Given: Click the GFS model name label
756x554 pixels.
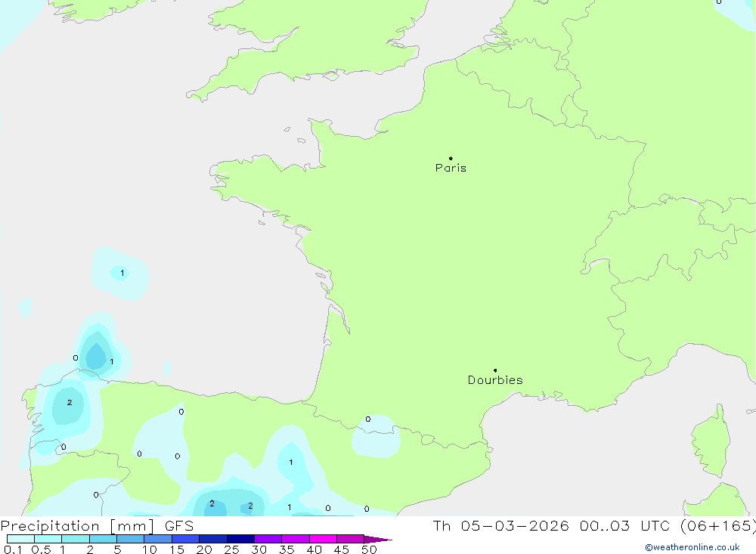Looking at the screenshot, I should 179,526.
